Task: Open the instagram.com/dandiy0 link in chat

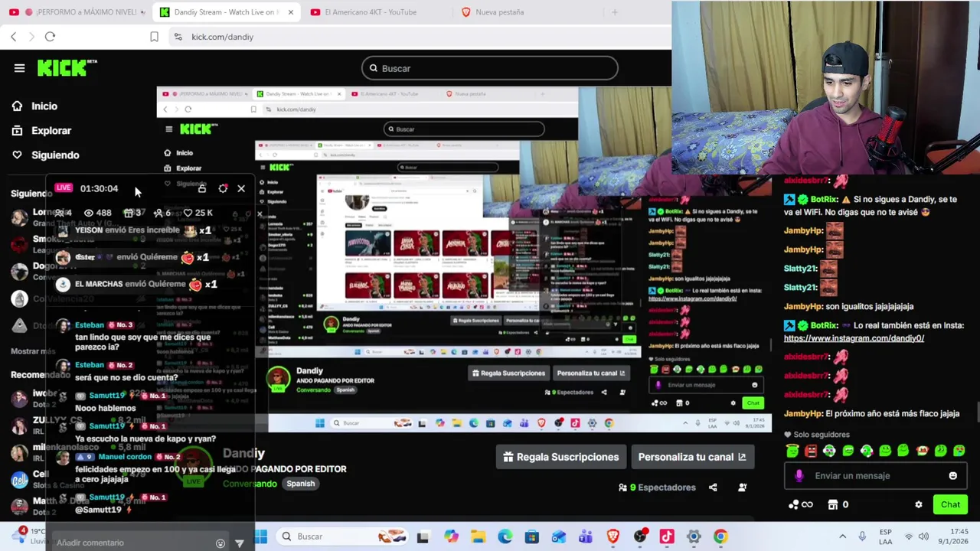Action: point(854,338)
